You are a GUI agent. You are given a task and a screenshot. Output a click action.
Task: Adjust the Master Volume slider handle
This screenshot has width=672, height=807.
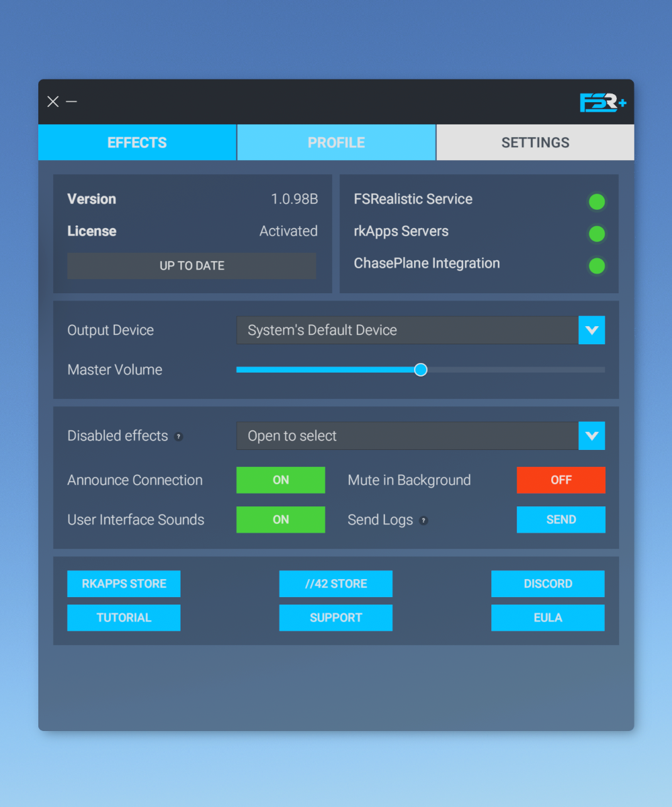tap(421, 369)
